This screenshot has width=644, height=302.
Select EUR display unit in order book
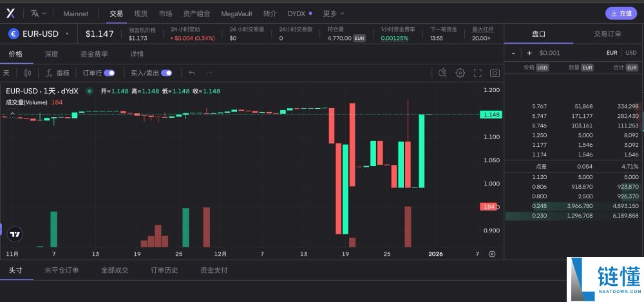(x=612, y=53)
